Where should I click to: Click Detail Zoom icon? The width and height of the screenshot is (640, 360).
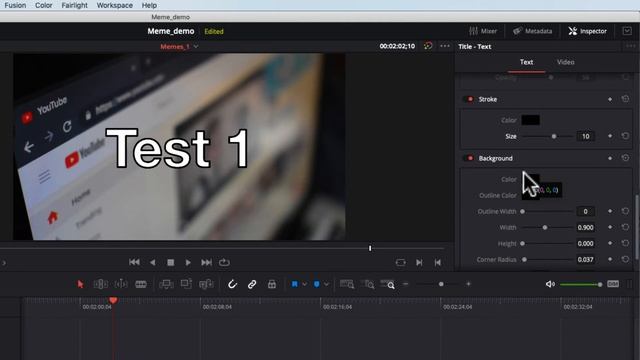(367, 284)
